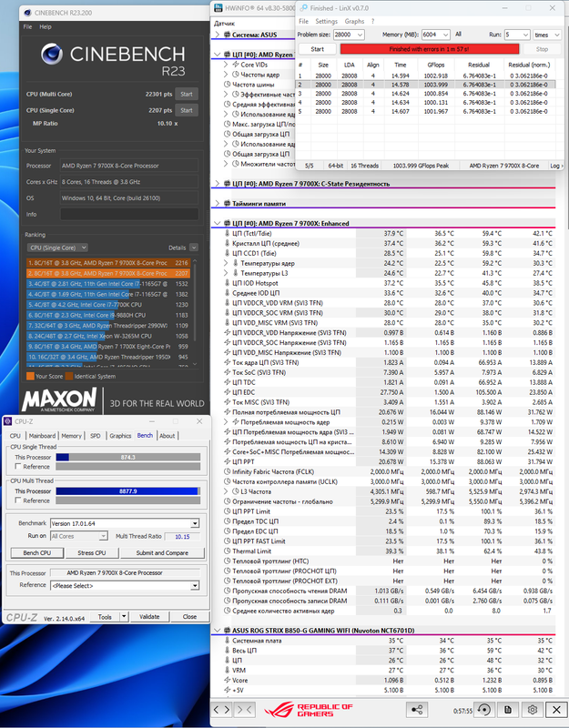Click HWiNFO title bar icon
The height and width of the screenshot is (728, 569).
click(218, 8)
